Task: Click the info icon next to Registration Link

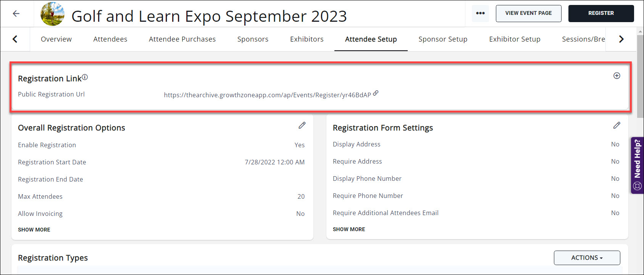Action: point(85,77)
